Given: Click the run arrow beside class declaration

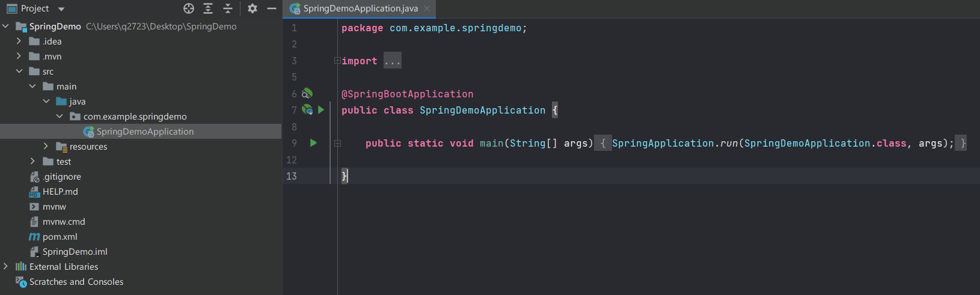Looking at the screenshot, I should pos(321,110).
